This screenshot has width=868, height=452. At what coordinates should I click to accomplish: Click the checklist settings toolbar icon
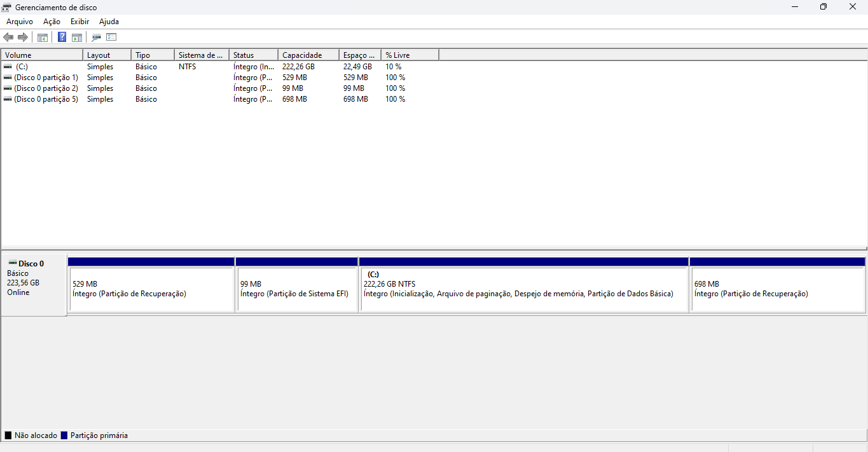[111, 38]
